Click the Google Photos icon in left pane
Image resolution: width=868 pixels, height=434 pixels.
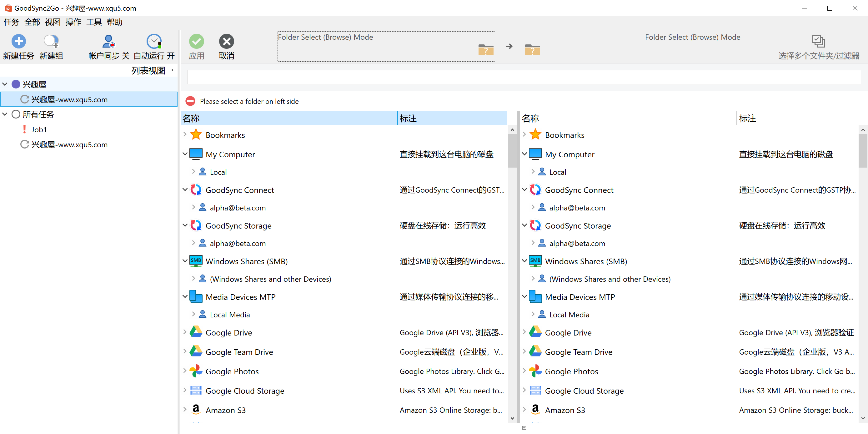tap(196, 371)
